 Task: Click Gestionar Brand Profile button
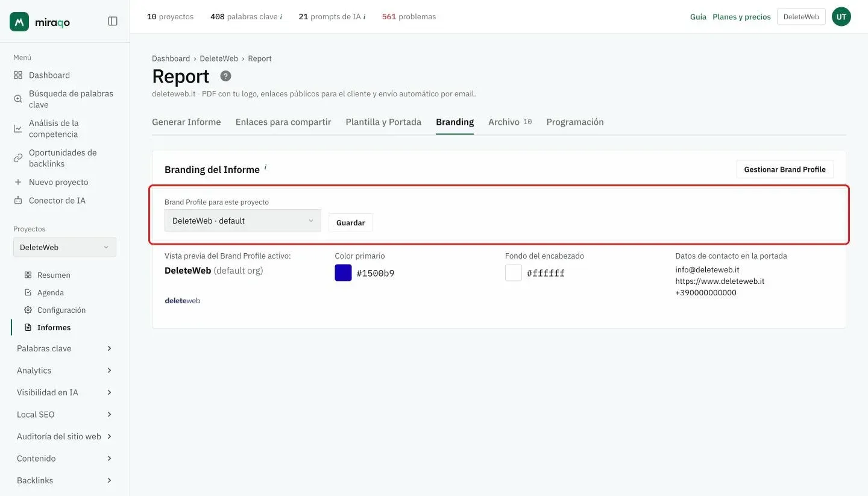(785, 169)
